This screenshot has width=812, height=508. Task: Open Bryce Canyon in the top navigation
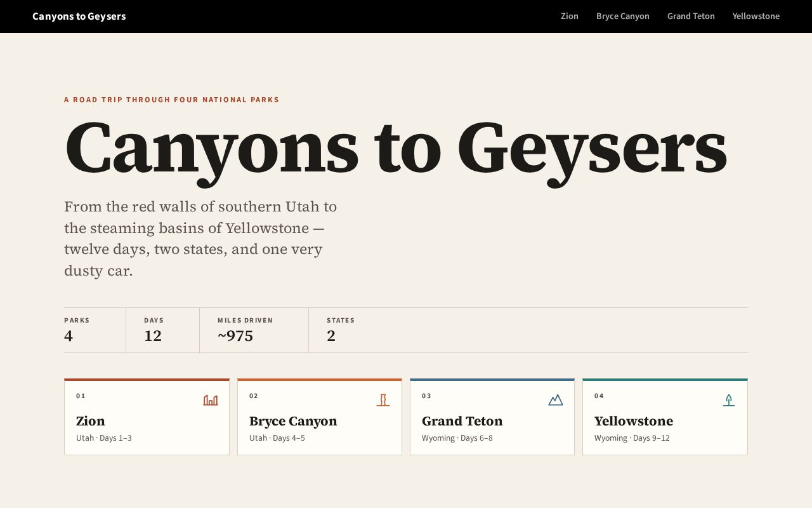tap(623, 17)
